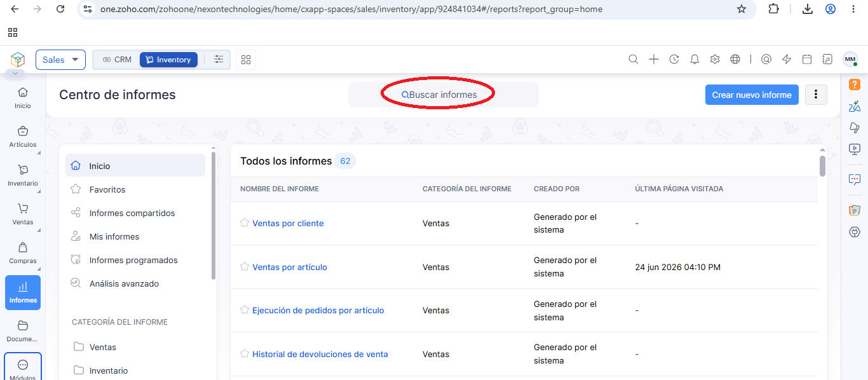Image resolution: width=868 pixels, height=380 pixels.
Task: Click Crear nuevo informe button
Action: [752, 95]
